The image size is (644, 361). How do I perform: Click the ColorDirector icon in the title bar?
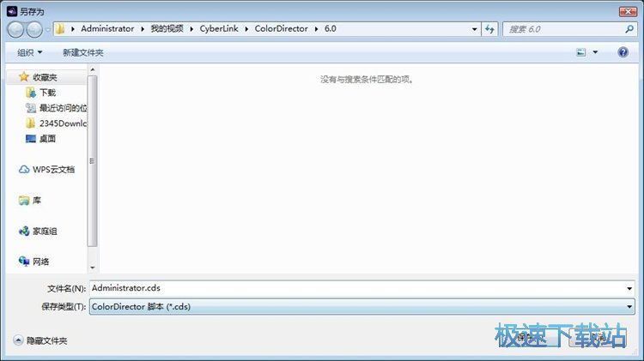[12, 11]
